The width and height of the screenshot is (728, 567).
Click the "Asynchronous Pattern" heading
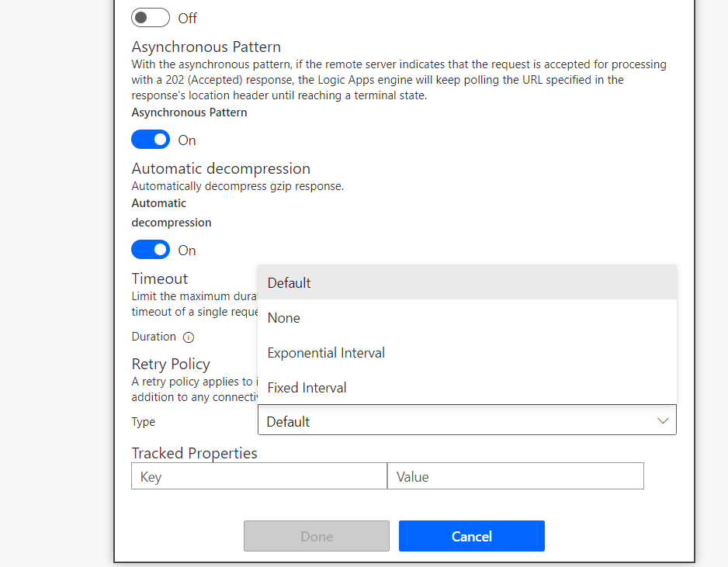[x=206, y=47]
